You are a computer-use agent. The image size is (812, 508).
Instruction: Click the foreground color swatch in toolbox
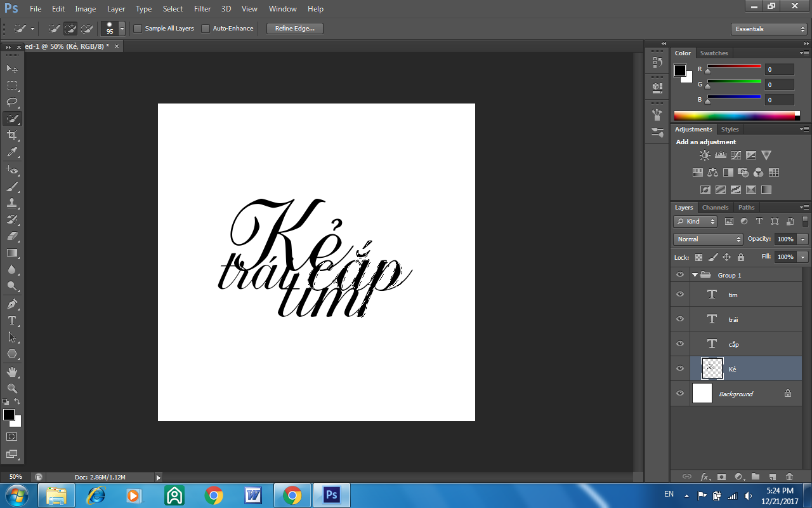(9, 415)
